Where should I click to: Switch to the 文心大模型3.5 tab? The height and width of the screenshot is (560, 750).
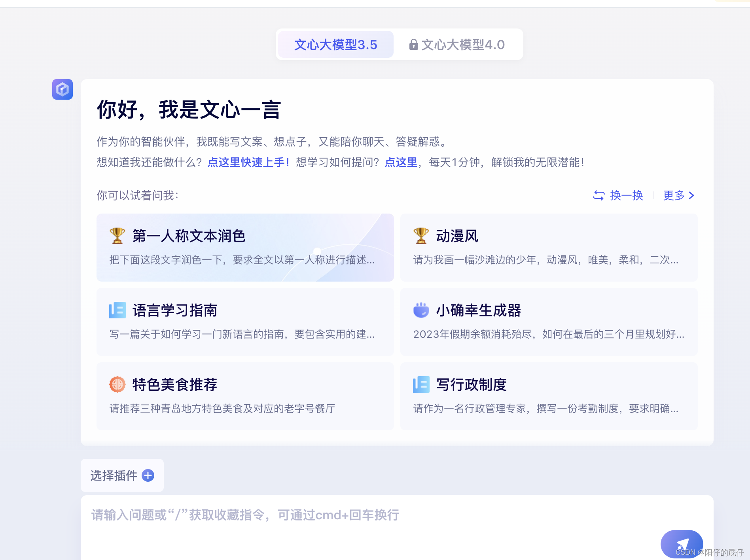click(336, 44)
